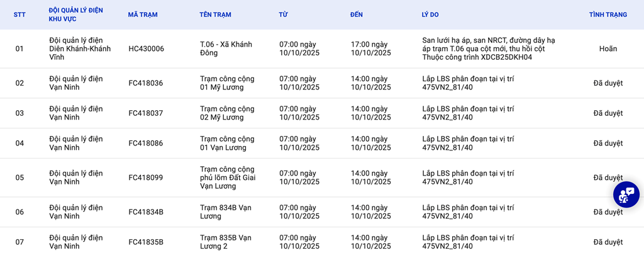Screen dimensions: 644x253
Task: Select station code HC430006
Action: (146, 48)
